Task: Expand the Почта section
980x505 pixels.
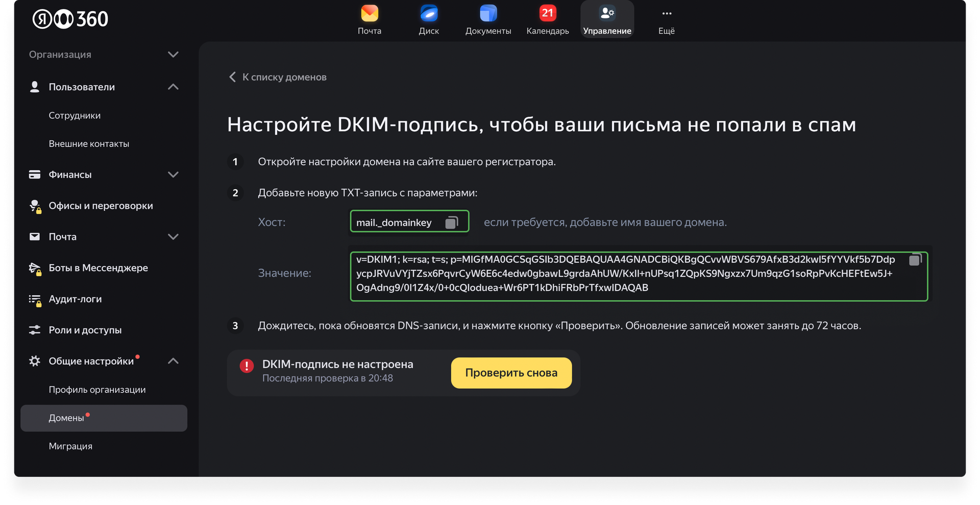Action: point(174,236)
